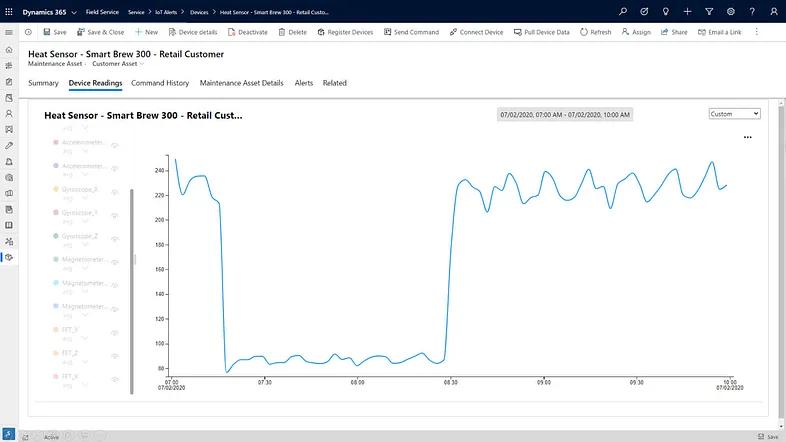Toggle visibility of Gyroscope_Y series
786x442 pixels.
(x=115, y=215)
